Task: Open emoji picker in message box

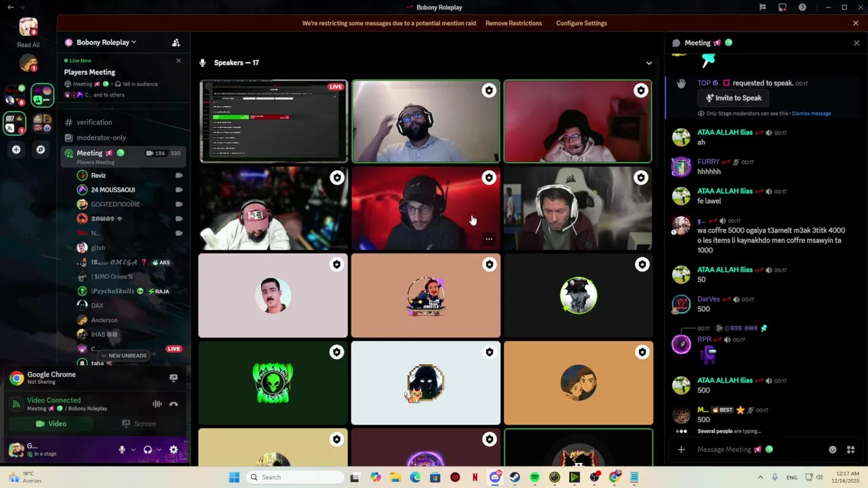Action: tap(833, 449)
